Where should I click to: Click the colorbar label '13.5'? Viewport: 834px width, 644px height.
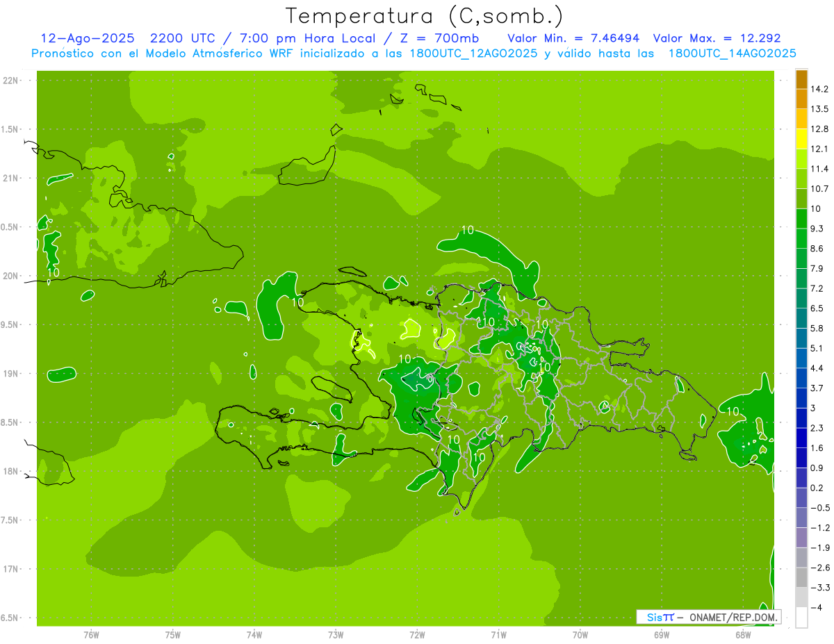(x=820, y=109)
